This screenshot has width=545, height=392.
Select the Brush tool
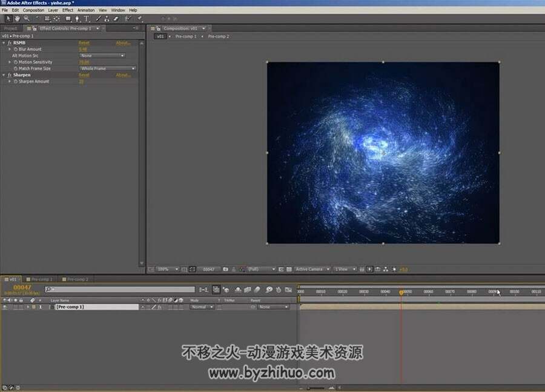(98, 18)
